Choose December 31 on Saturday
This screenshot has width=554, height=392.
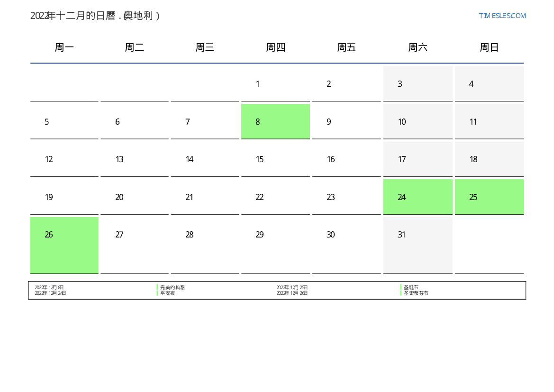(402, 235)
